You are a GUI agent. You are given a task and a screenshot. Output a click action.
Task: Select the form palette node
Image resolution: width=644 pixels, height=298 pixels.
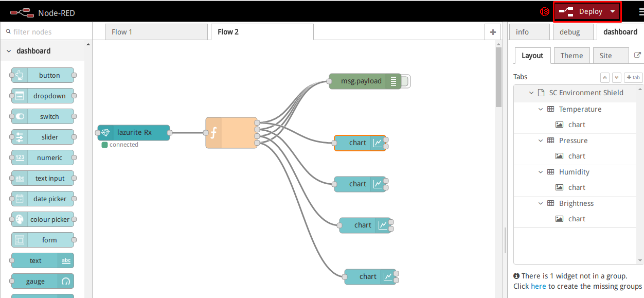(x=43, y=240)
